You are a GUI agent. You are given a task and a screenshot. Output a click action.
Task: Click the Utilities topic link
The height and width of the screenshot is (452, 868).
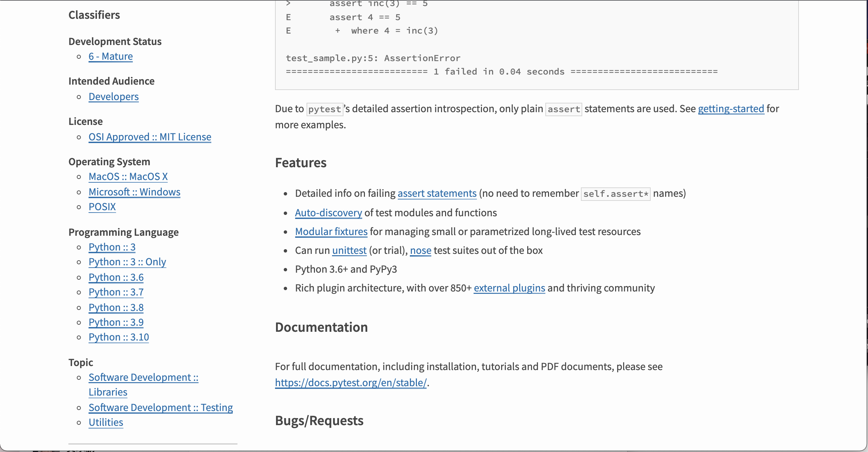(106, 422)
